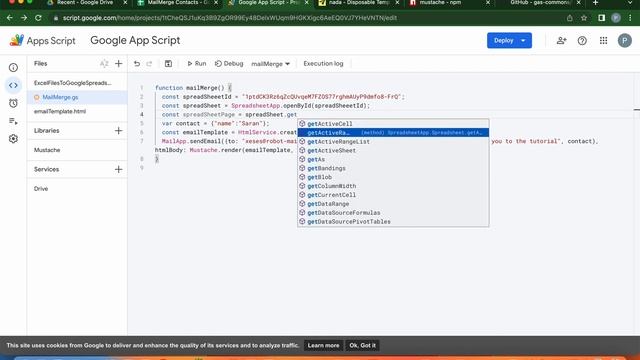Open ExcelFilesToGoogleSpreads... file

[77, 83]
